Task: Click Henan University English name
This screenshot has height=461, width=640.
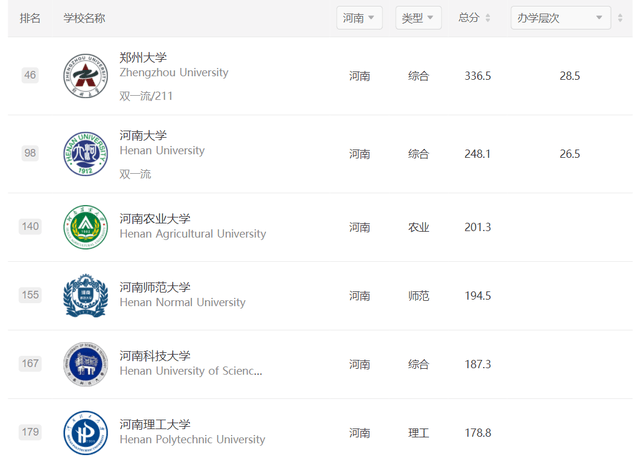Action: point(162,151)
